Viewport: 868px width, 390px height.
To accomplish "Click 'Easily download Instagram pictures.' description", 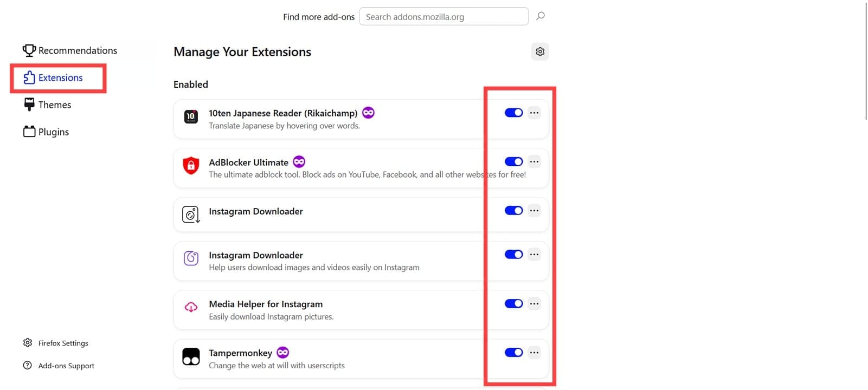I will [271, 316].
